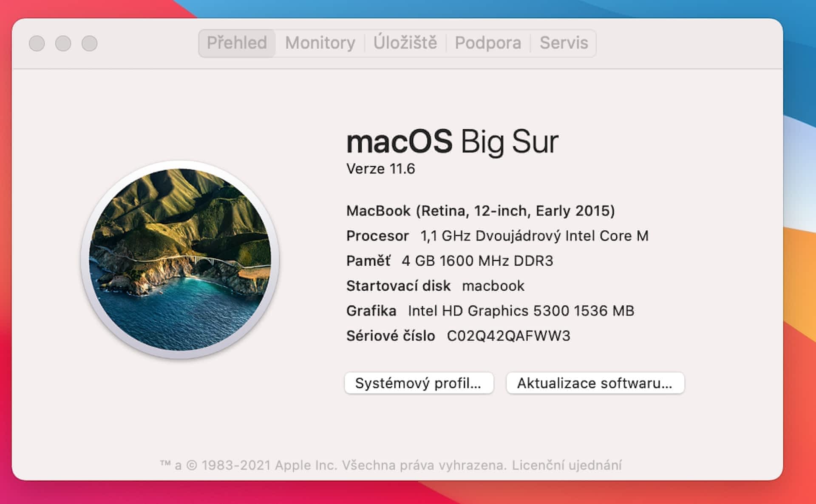
Task: Click the serial number C02Q42QAFWW3
Action: point(508,336)
